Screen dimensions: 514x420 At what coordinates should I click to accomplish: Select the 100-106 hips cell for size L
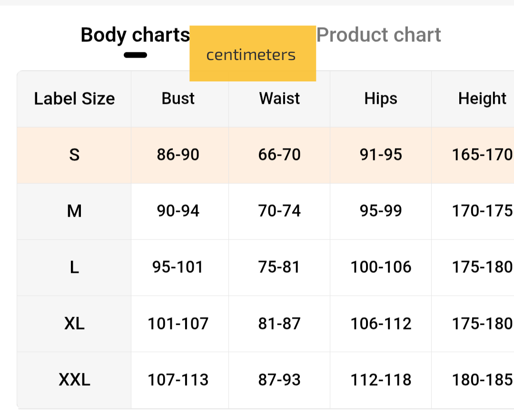click(x=381, y=267)
